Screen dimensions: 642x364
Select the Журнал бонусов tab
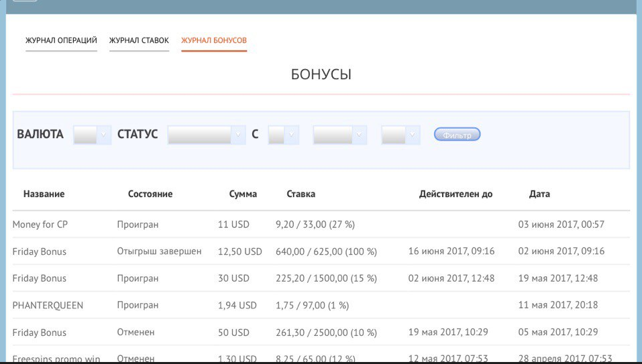(214, 40)
